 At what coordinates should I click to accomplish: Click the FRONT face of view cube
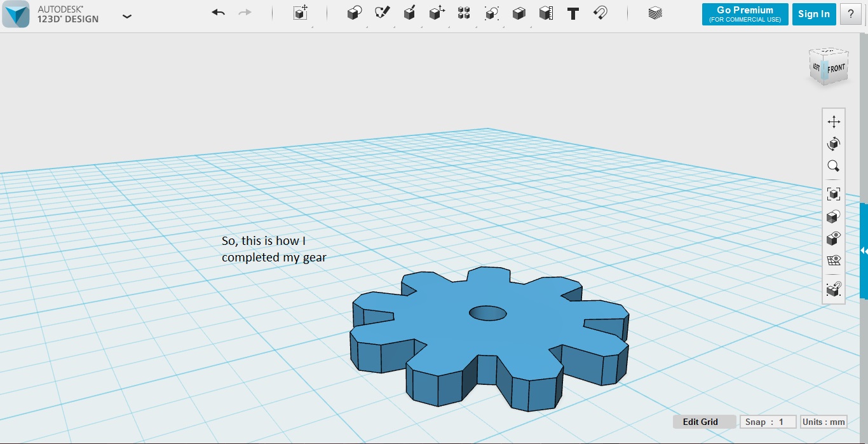coord(836,68)
